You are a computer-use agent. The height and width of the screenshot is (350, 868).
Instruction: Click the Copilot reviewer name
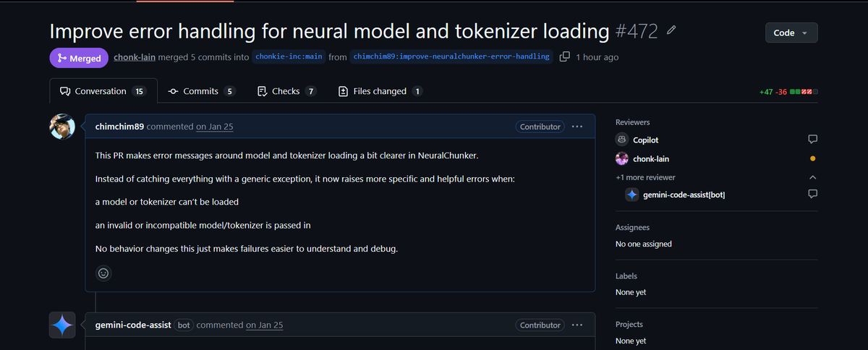(645, 140)
